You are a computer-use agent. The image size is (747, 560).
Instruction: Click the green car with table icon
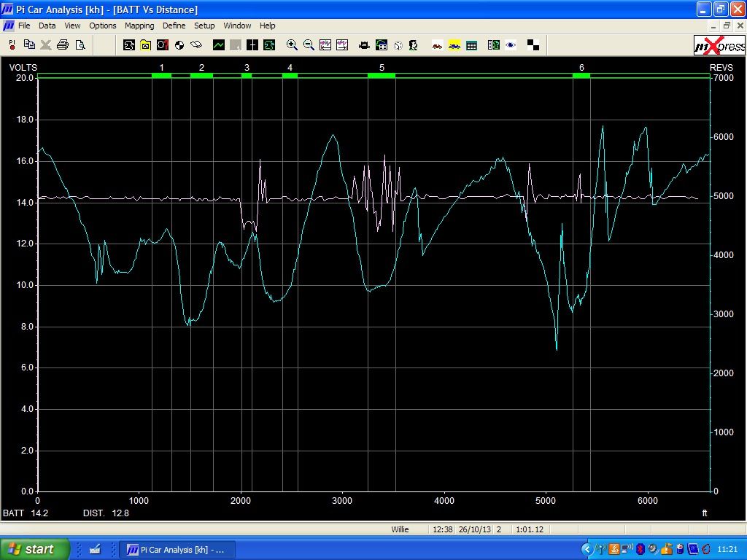(x=382, y=44)
